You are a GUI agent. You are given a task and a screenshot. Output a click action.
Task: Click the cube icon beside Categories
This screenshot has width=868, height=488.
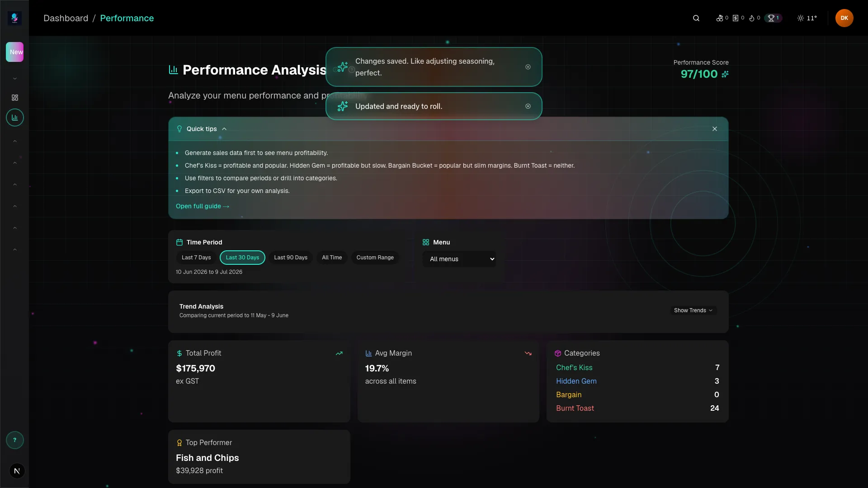coord(558,353)
